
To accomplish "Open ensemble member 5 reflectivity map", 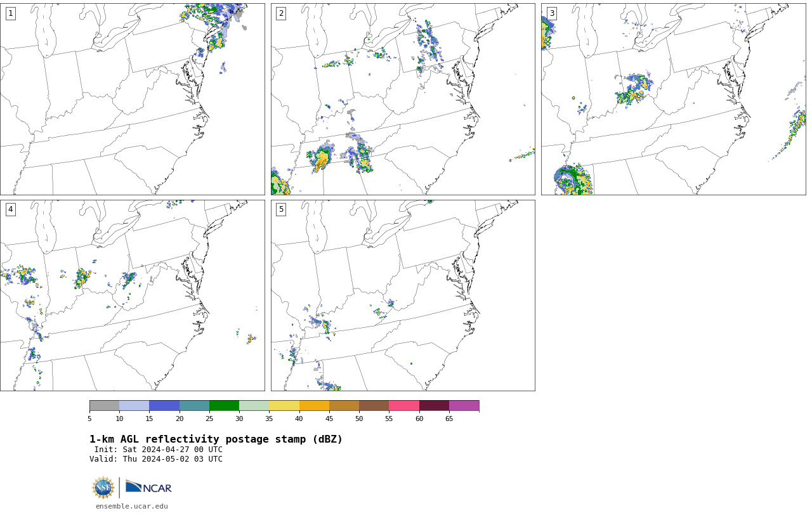I will tap(403, 295).
